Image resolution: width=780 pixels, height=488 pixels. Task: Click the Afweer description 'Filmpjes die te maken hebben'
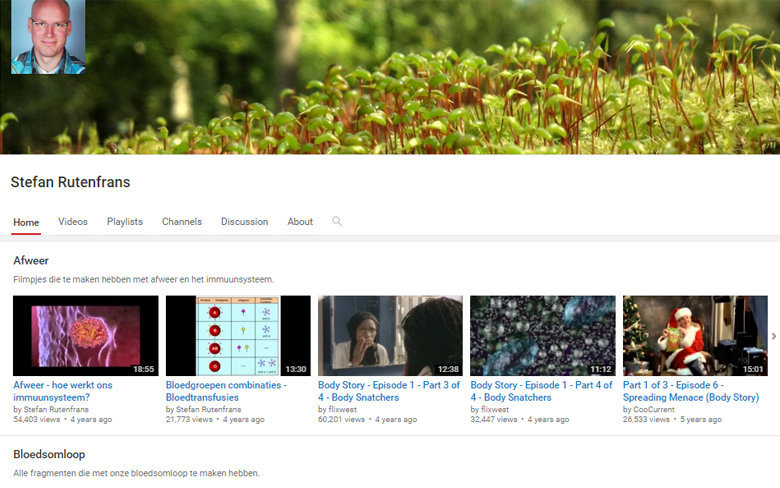tap(143, 280)
